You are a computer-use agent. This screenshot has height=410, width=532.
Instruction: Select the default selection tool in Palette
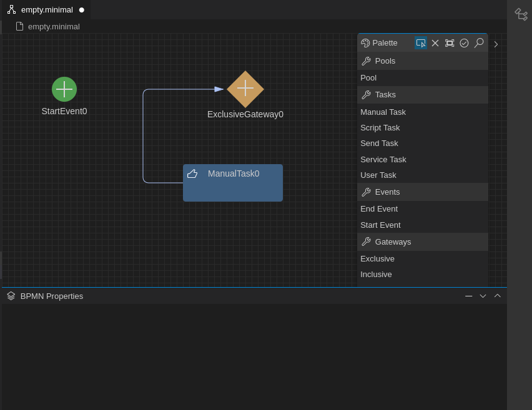click(421, 43)
